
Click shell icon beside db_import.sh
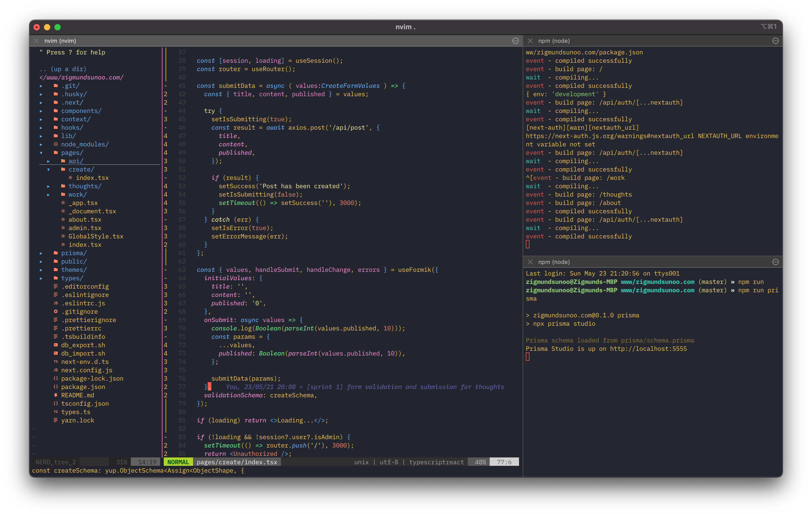(x=56, y=353)
